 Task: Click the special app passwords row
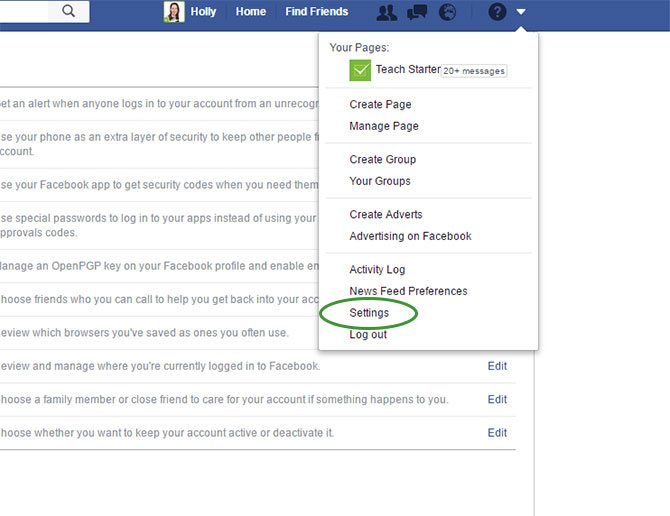point(159,226)
